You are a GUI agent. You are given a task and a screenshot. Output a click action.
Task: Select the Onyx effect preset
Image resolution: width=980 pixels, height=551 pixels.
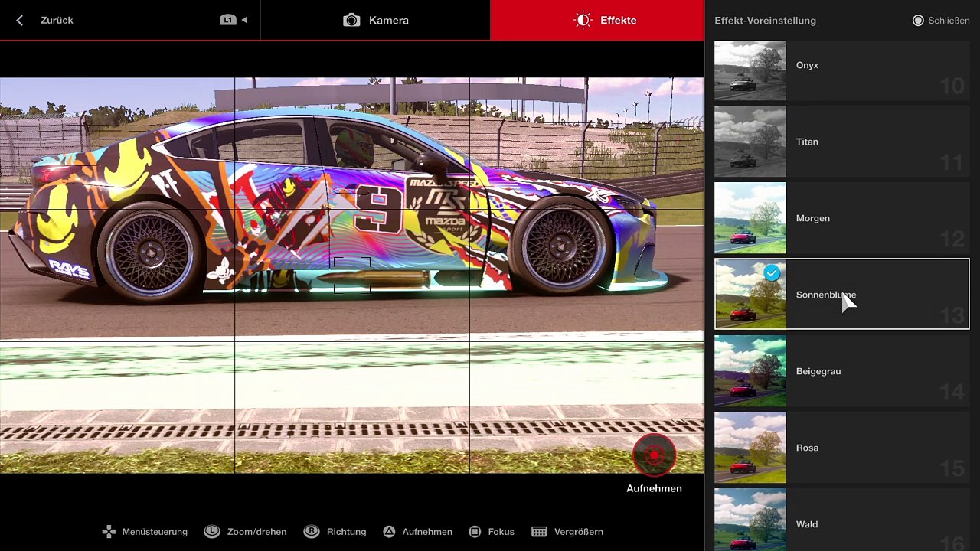(842, 65)
